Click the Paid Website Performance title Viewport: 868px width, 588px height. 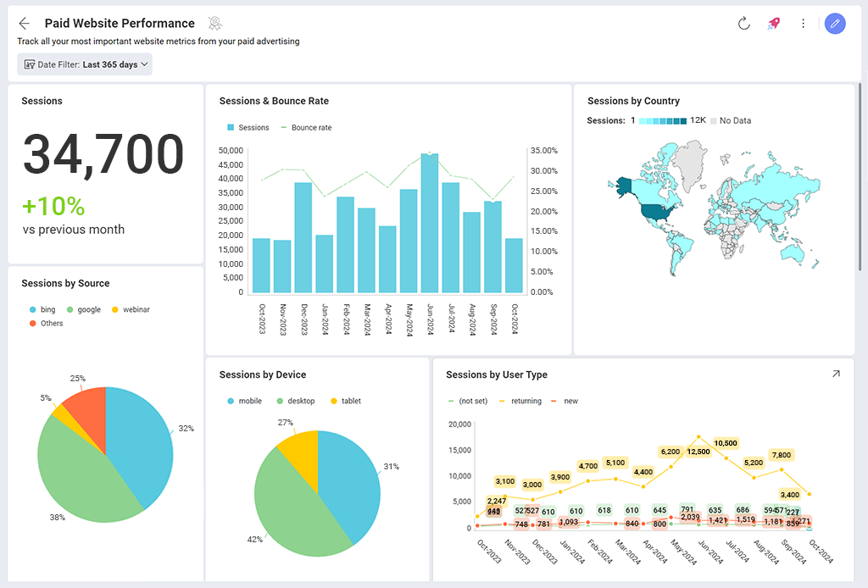click(x=120, y=23)
